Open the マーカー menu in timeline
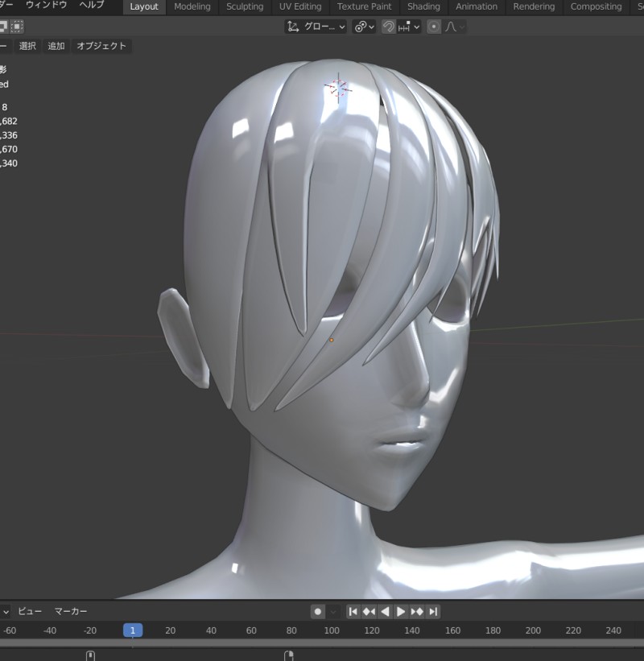644x661 pixels. [x=71, y=612]
